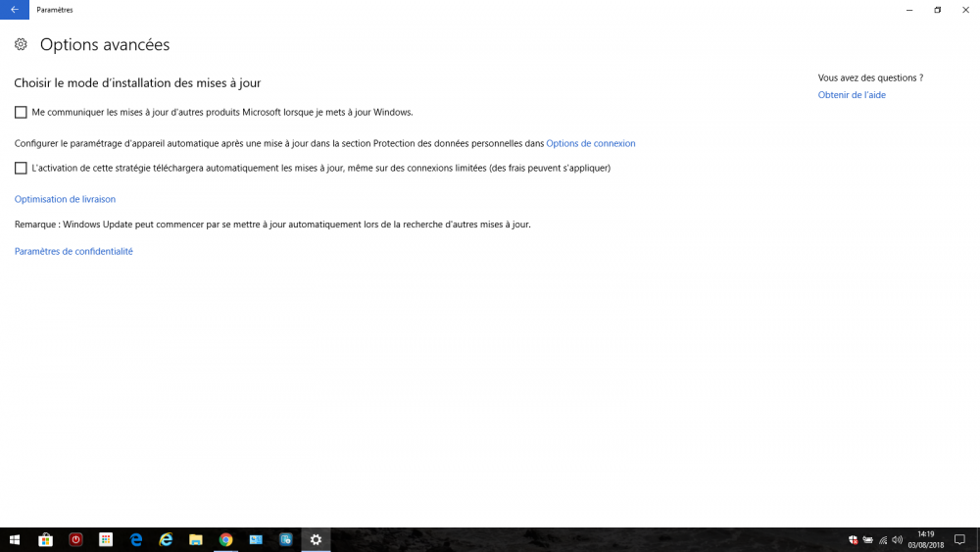
Task: Click the Configurer le paramétrage d'appareil sentence
Action: coord(279,143)
